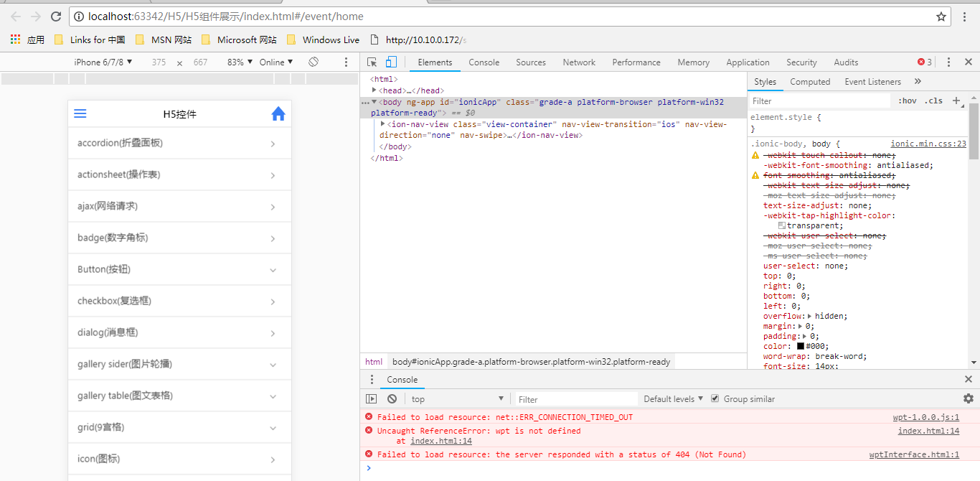Toggle the Group similar checkbox
The height and width of the screenshot is (481, 980).
(x=715, y=398)
